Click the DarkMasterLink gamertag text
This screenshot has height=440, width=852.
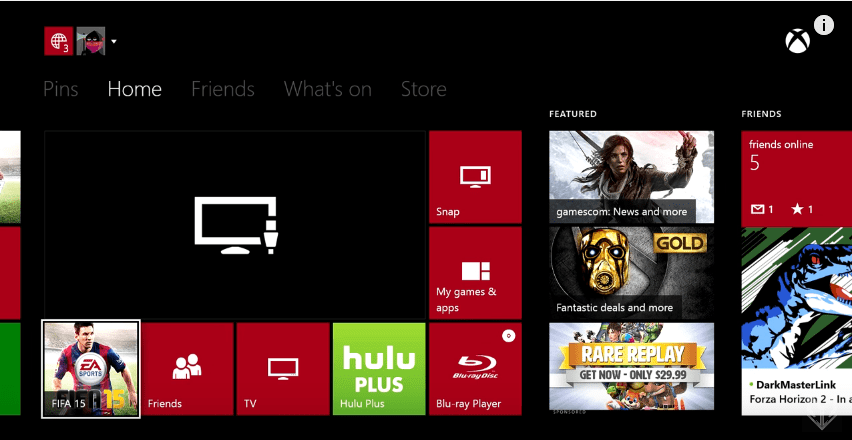click(x=796, y=385)
